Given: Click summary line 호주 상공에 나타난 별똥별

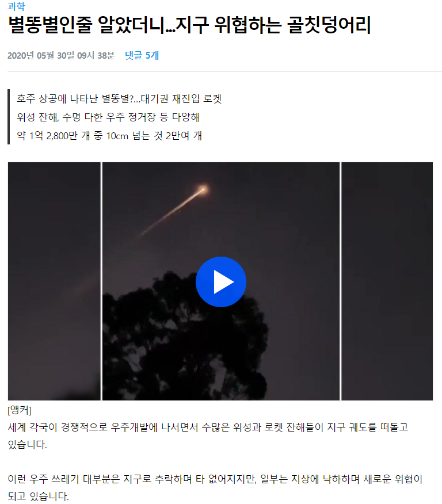Looking at the screenshot, I should pyautogui.click(x=119, y=98).
